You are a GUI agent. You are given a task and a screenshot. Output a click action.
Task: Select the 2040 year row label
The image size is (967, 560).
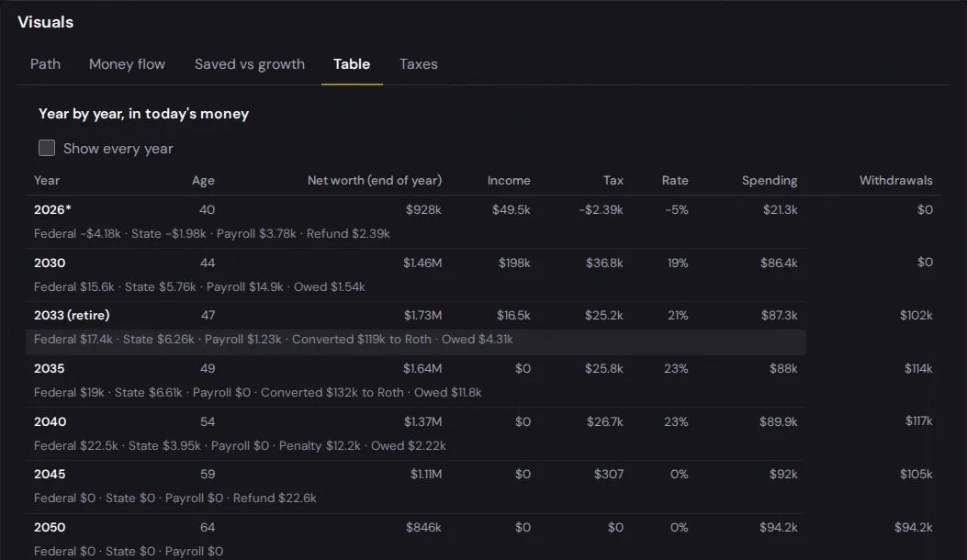50,422
